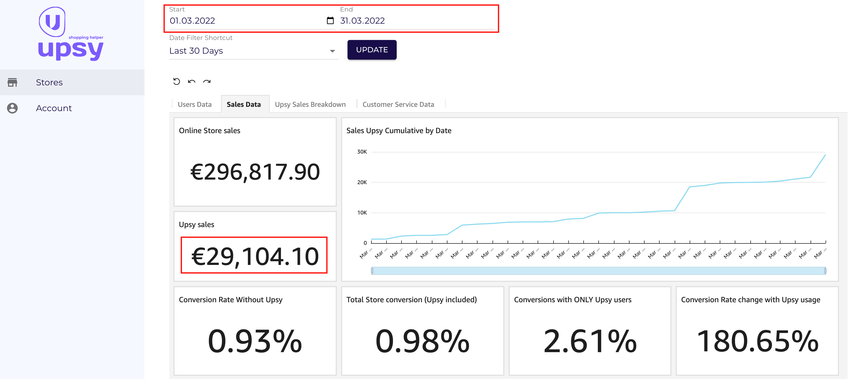Click the 30K y-axis label
The width and height of the screenshot is (868, 379).
coord(362,152)
